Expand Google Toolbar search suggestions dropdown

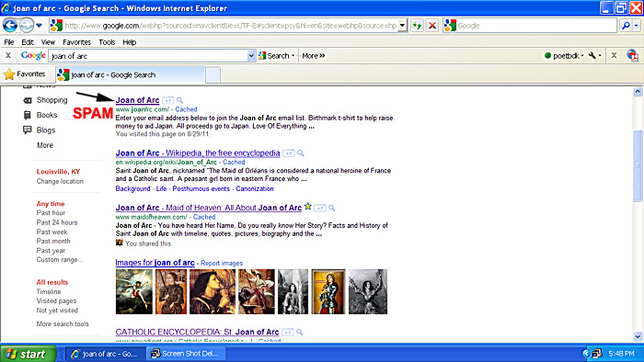tap(251, 56)
